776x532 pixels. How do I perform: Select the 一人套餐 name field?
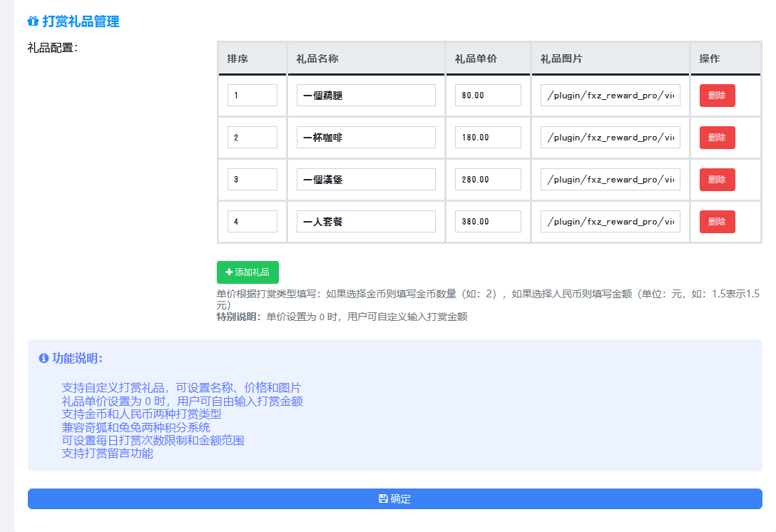[366, 222]
